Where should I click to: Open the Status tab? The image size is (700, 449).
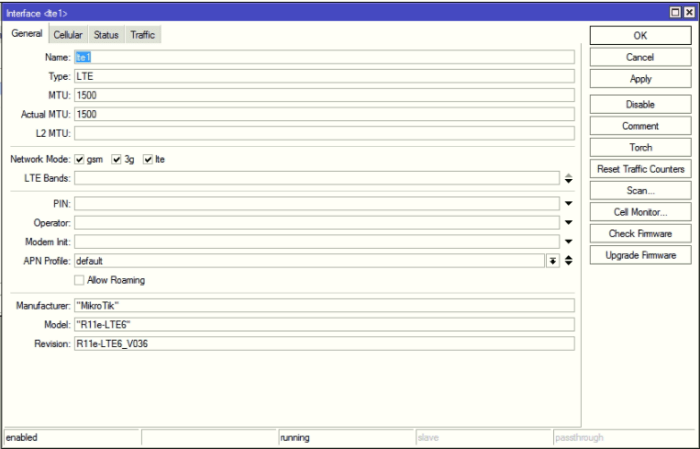pyautogui.click(x=106, y=35)
